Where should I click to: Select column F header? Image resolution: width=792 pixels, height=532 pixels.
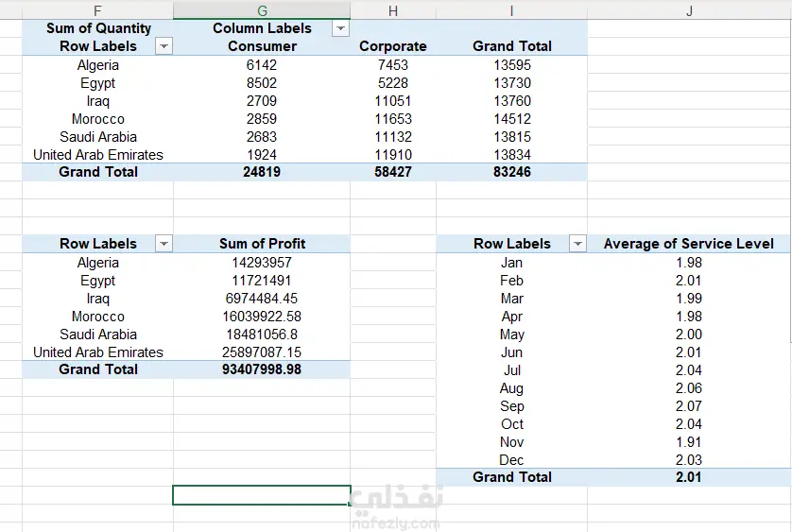click(x=97, y=10)
